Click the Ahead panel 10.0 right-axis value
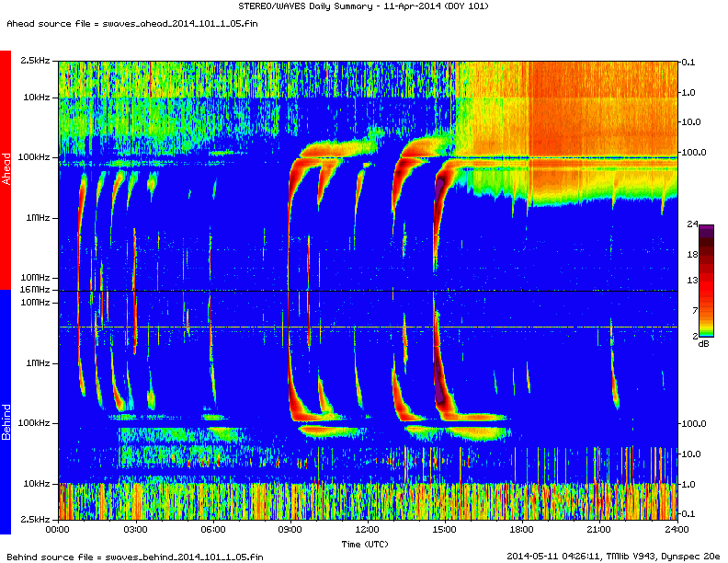Viewport: 728px width, 563px height. point(691,121)
